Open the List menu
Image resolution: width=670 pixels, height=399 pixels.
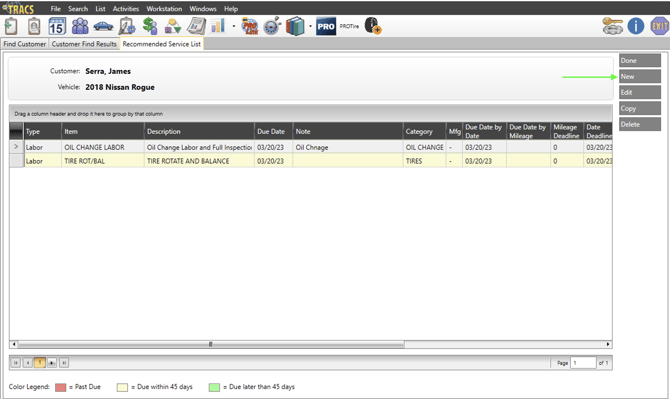(100, 9)
